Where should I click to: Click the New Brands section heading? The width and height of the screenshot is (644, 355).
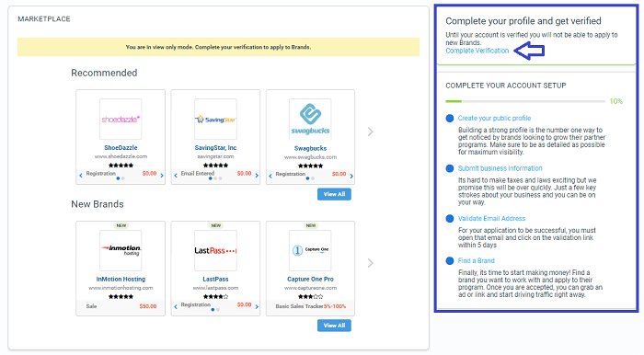click(98, 204)
